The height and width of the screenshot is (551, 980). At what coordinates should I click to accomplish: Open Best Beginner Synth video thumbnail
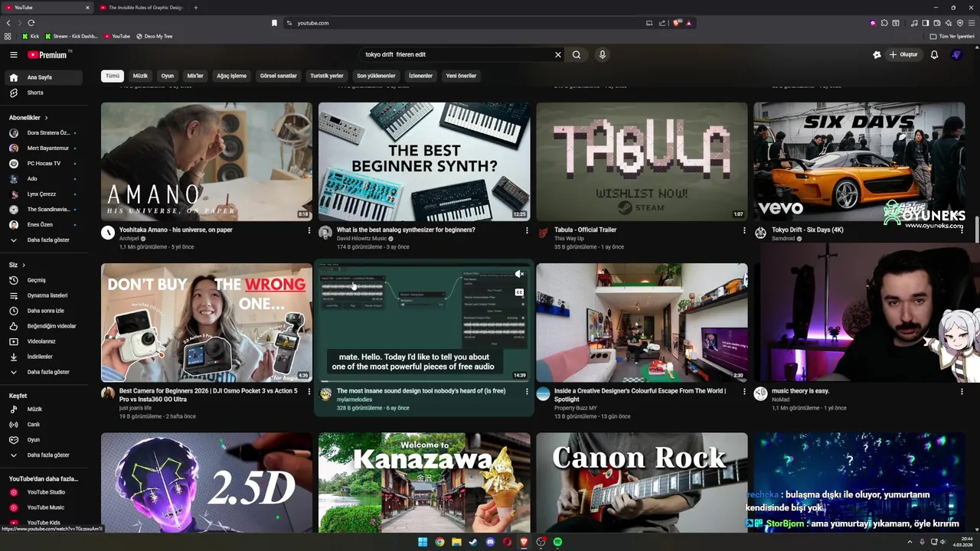click(x=424, y=161)
